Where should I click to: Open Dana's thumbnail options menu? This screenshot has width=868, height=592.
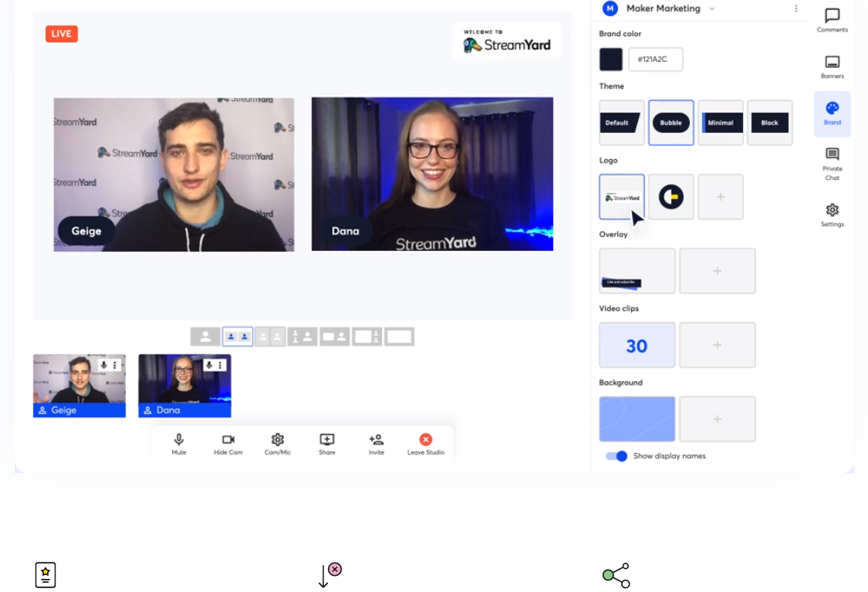tap(218, 365)
